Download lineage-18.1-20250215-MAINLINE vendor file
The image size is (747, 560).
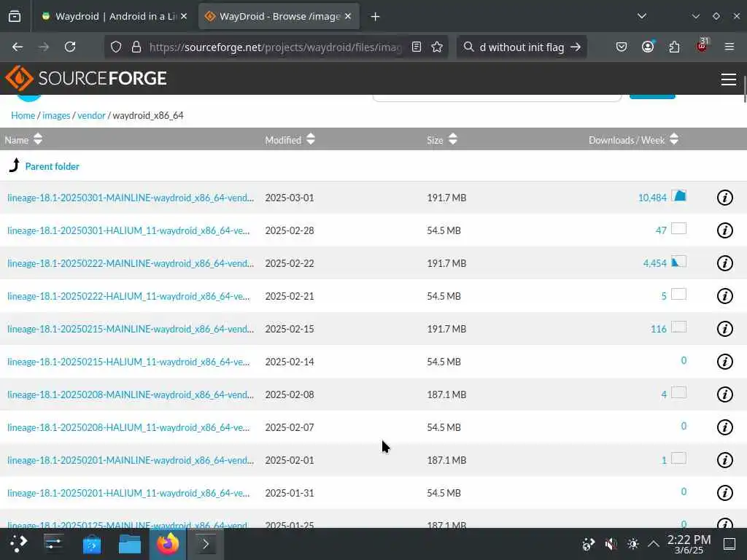(x=131, y=329)
